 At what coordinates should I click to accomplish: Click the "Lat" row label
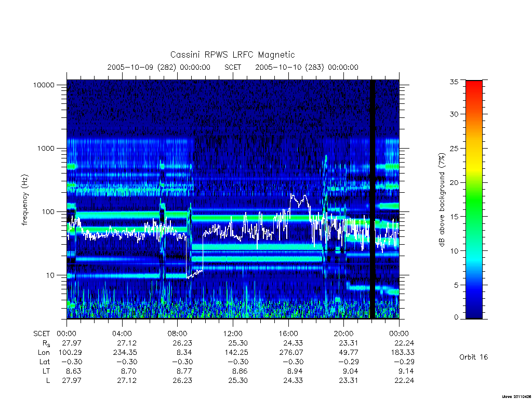click(45, 362)
